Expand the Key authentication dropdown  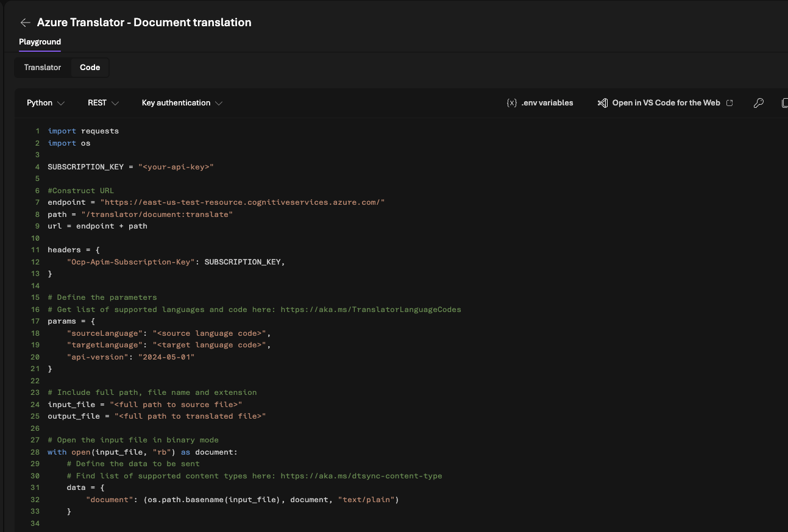tap(182, 103)
